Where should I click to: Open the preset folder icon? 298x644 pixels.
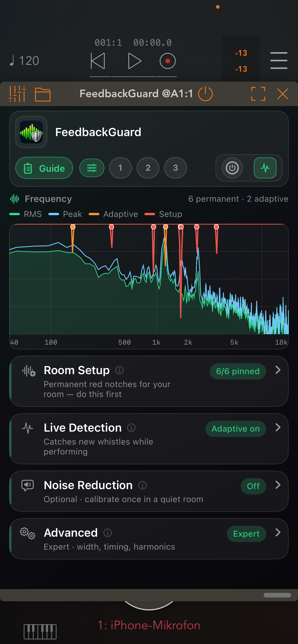(43, 94)
